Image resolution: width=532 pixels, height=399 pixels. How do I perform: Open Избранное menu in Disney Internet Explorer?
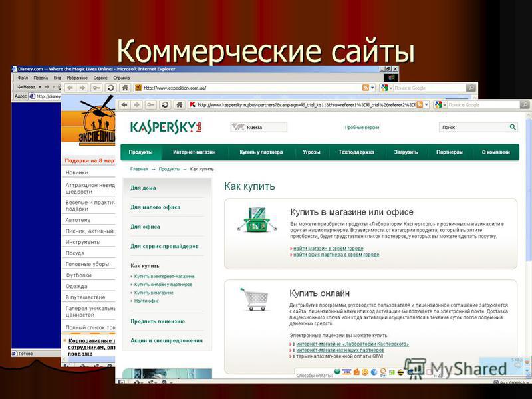[x=77, y=78]
